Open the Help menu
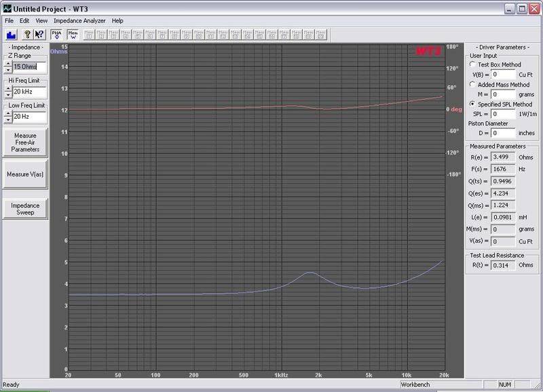This screenshot has height=392, width=543. coord(117,21)
